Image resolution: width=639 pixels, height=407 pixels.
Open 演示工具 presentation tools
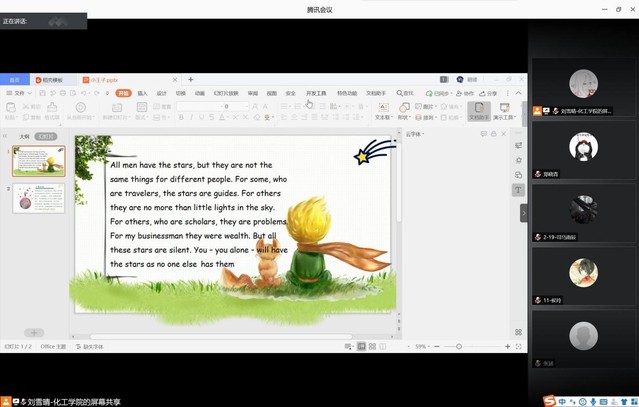tap(504, 110)
